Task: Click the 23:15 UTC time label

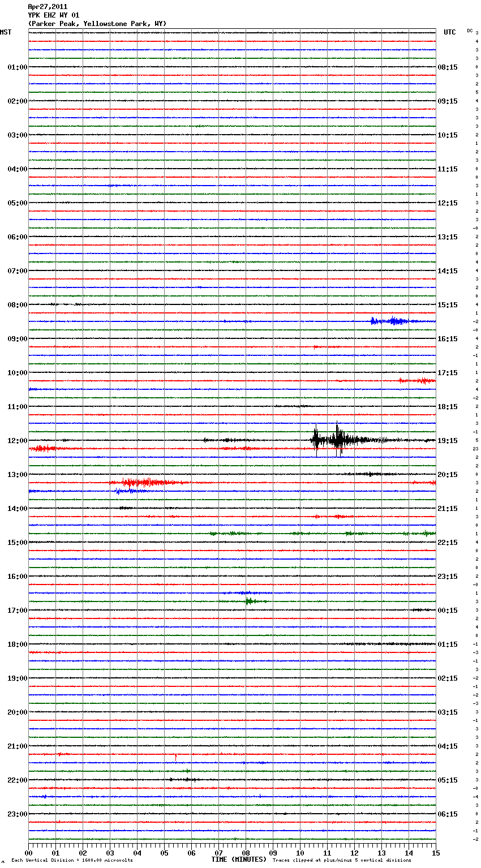Action: (448, 577)
